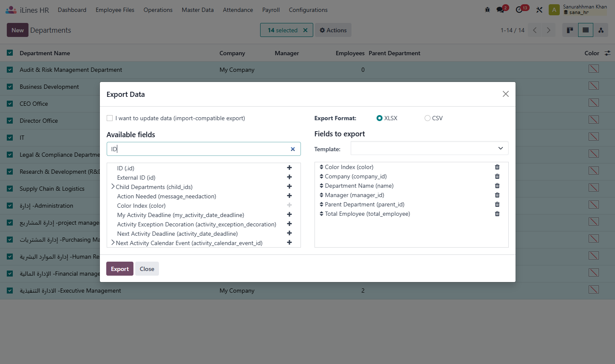The width and height of the screenshot is (615, 364).
Task: Remove Manager field using trash icon
Action: click(x=497, y=195)
